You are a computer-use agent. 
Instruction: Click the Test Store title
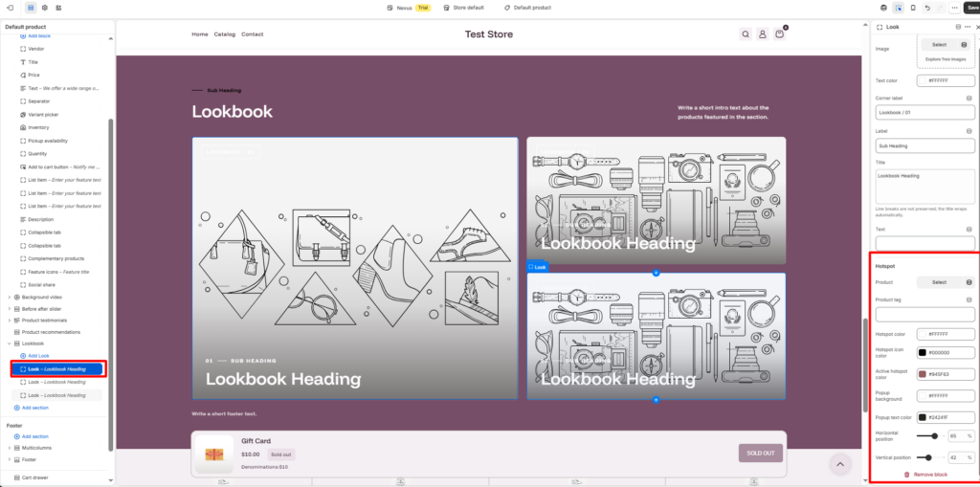[x=489, y=34]
